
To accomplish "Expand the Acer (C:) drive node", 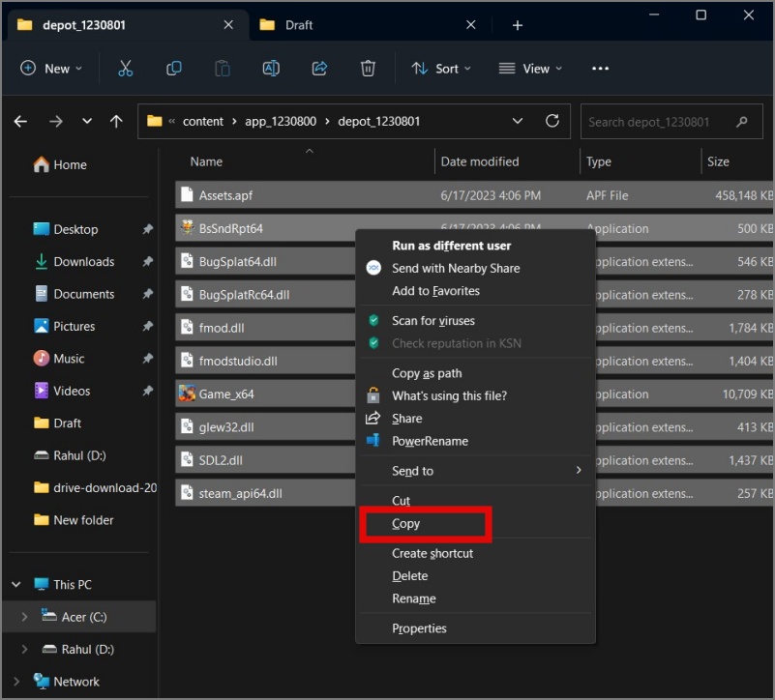I will click(x=24, y=617).
